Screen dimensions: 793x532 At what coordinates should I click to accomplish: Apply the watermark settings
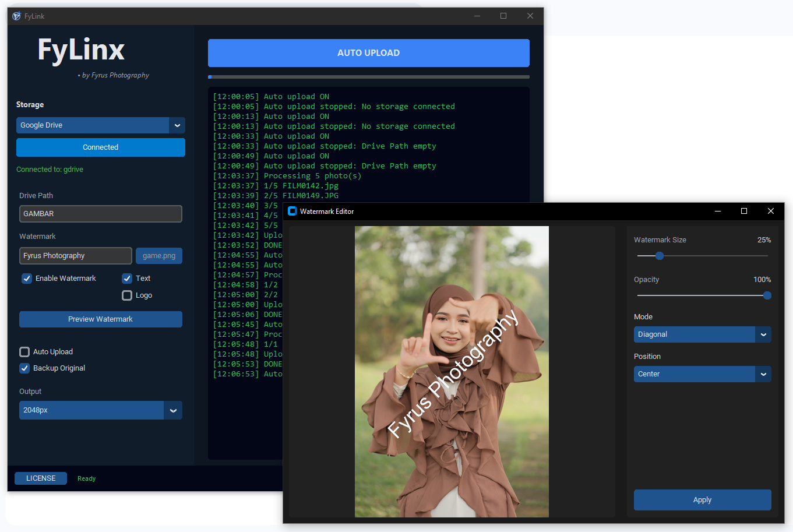(x=702, y=500)
